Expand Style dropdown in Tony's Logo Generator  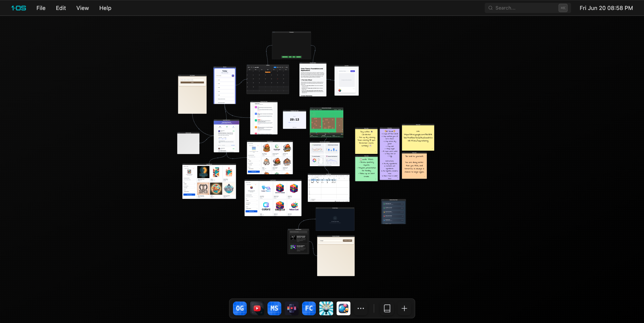click(x=189, y=184)
